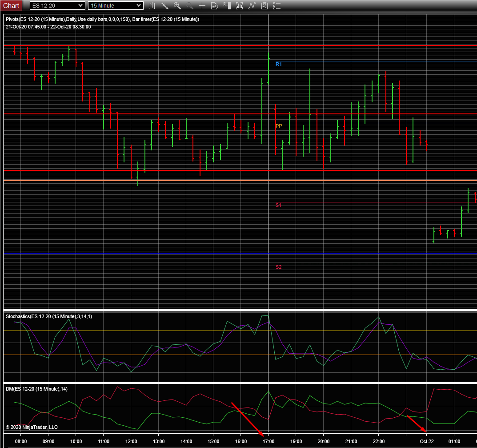
Task: Open the ES 12-20 instrument dropdown
Action: [x=57, y=5]
